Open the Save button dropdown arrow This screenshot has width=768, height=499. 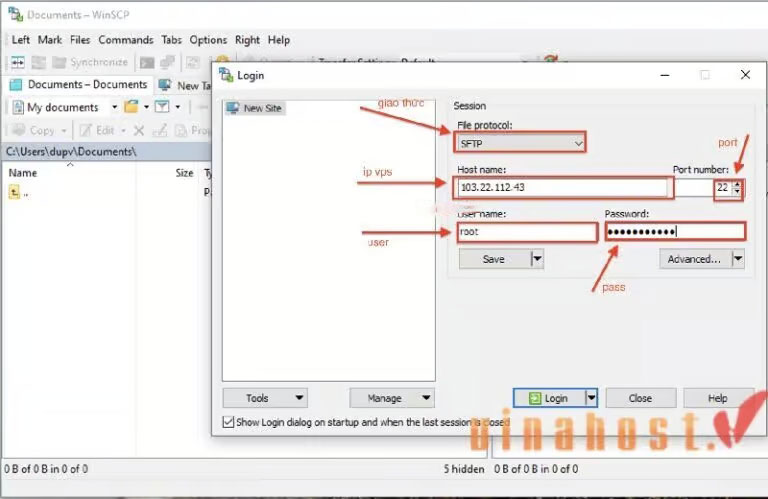[x=537, y=259]
